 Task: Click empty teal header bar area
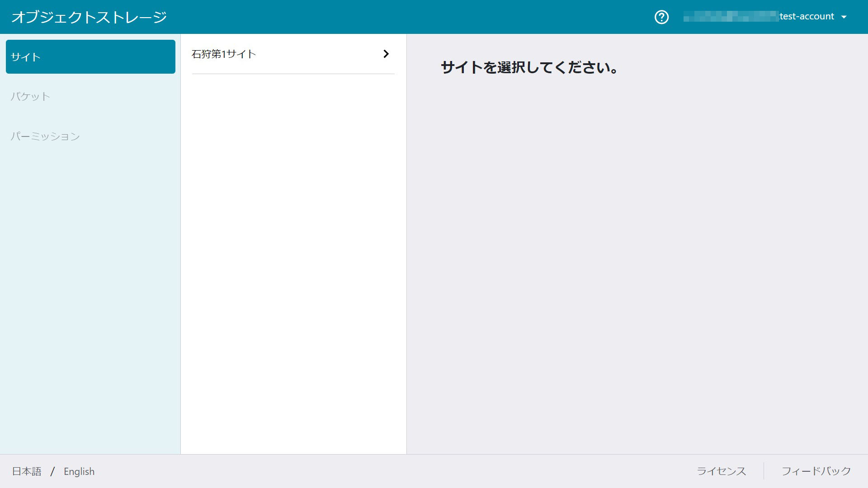point(407,17)
